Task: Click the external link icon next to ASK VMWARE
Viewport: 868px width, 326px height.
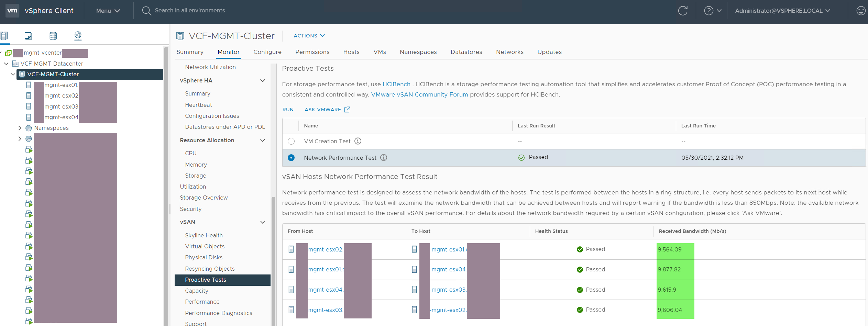Action: [x=347, y=110]
